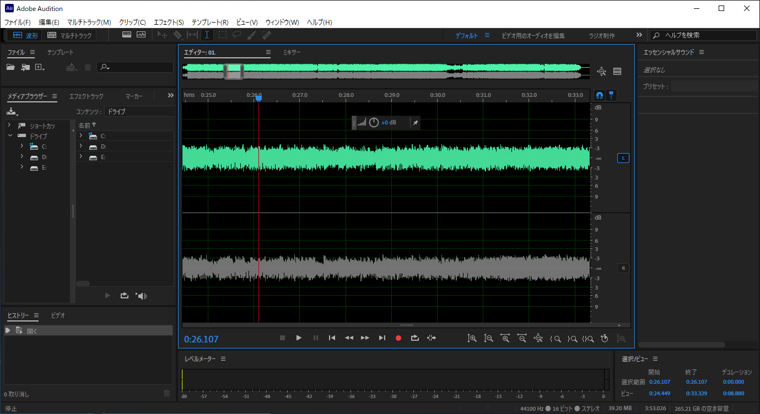Open the コンテンツ ドライブ dropdown
The height and width of the screenshot is (414, 760).
click(x=139, y=111)
